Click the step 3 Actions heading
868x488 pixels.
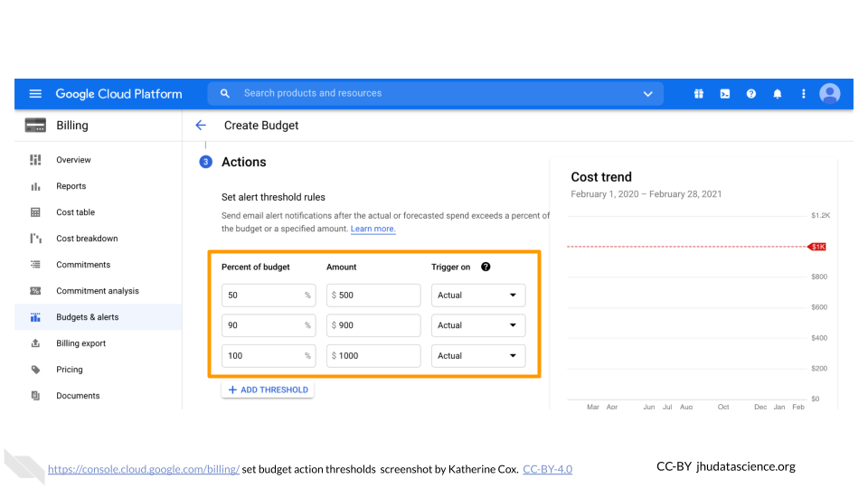pos(243,162)
